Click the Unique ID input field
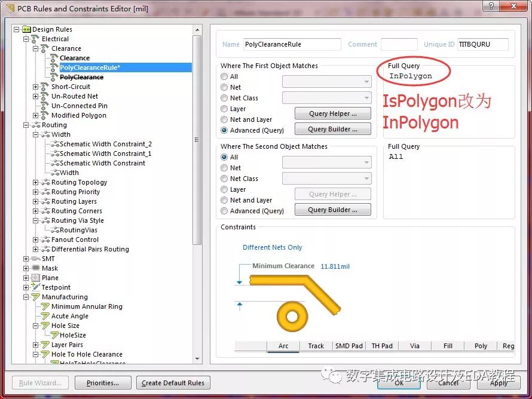Image resolution: width=532 pixels, height=399 pixels. (x=483, y=44)
